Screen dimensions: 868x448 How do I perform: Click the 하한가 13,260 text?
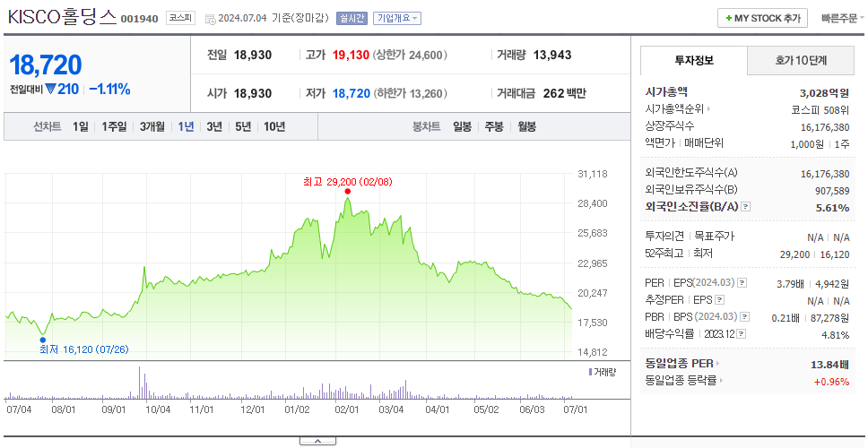pos(410,93)
